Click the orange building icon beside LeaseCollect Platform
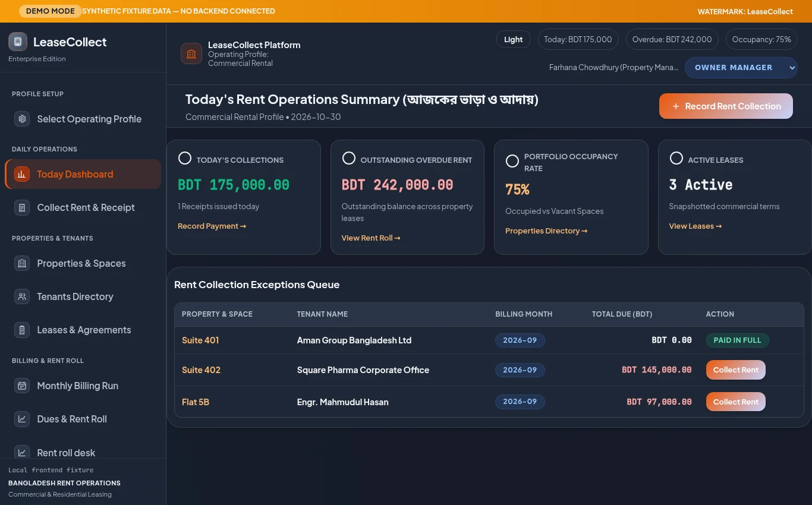The width and height of the screenshot is (812, 505). 191,53
